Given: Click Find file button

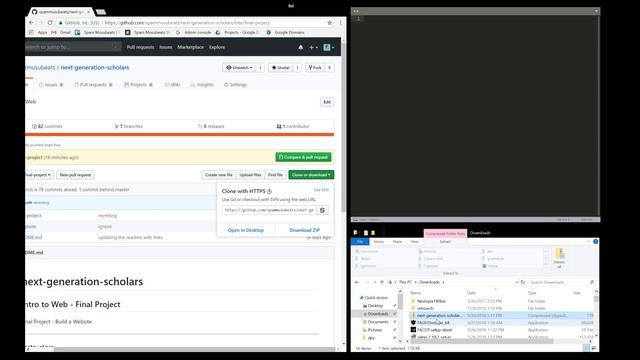Looking at the screenshot, I should coord(276,175).
